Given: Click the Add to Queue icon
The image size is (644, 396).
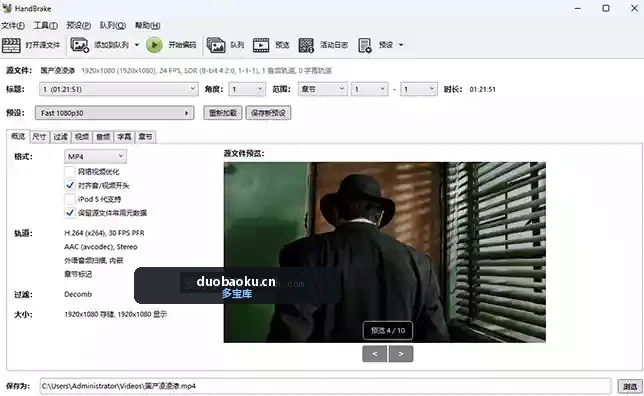Looking at the screenshot, I should (x=80, y=45).
